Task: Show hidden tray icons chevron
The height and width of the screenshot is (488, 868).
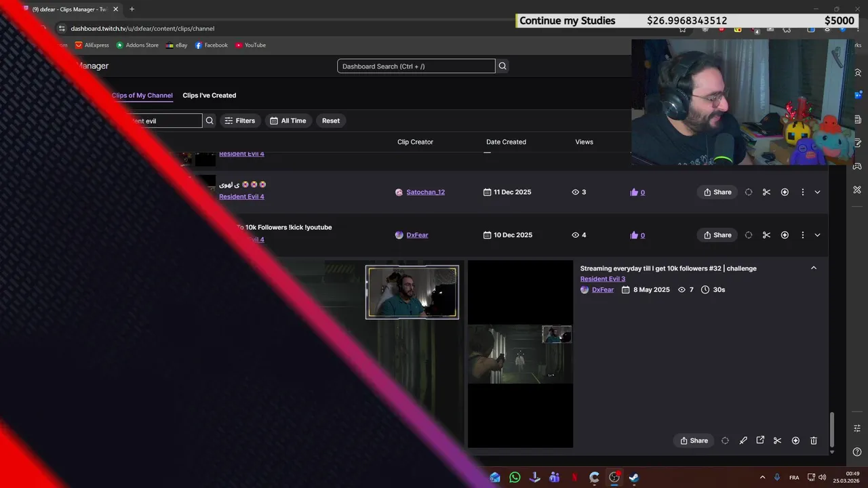Action: point(762,477)
